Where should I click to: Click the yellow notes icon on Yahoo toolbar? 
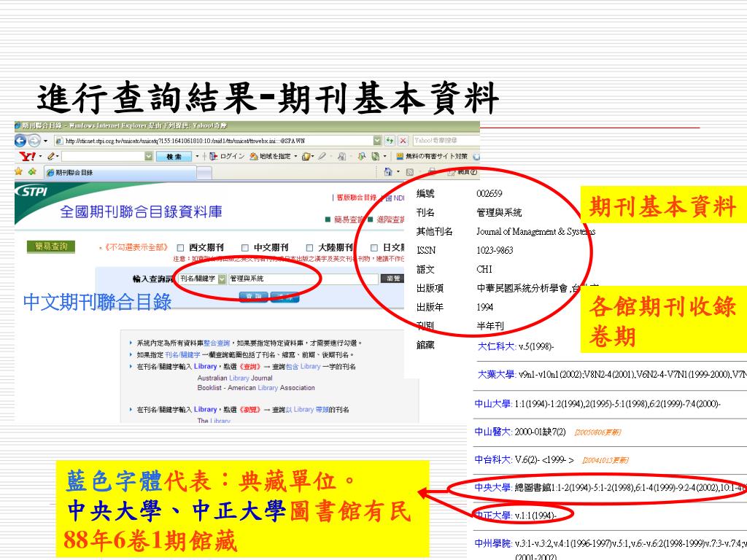[306, 156]
